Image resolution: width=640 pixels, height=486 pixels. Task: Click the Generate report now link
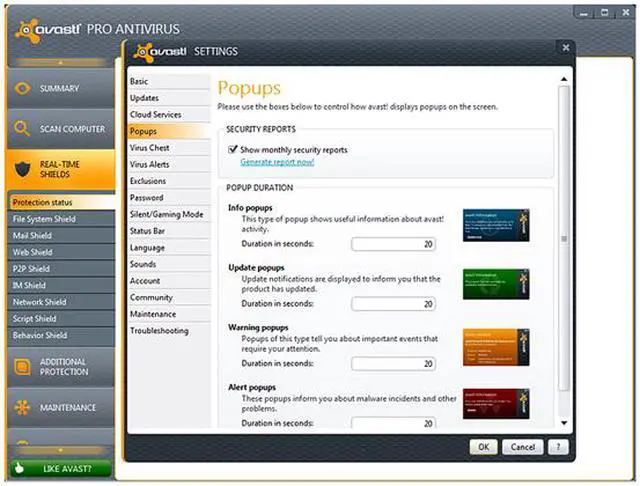click(x=277, y=162)
